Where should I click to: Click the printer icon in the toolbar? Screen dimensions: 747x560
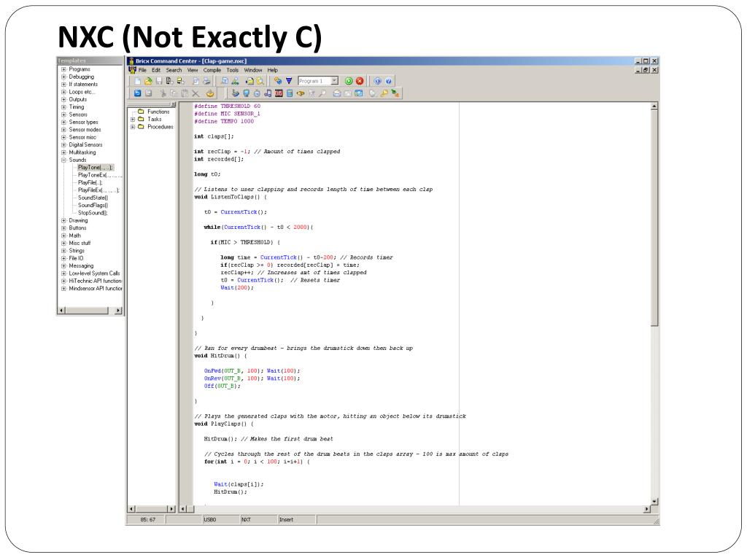coord(207,81)
